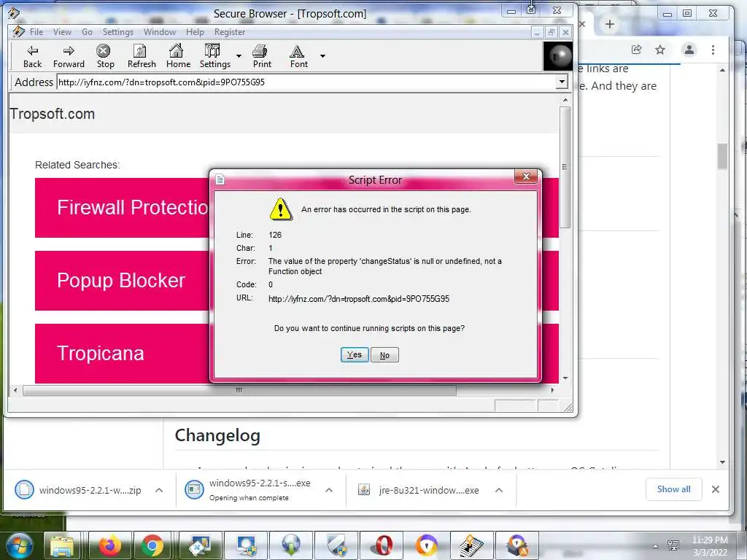Open the jre-8u321-window....exe download item
The width and height of the screenshot is (747, 560).
point(419,490)
